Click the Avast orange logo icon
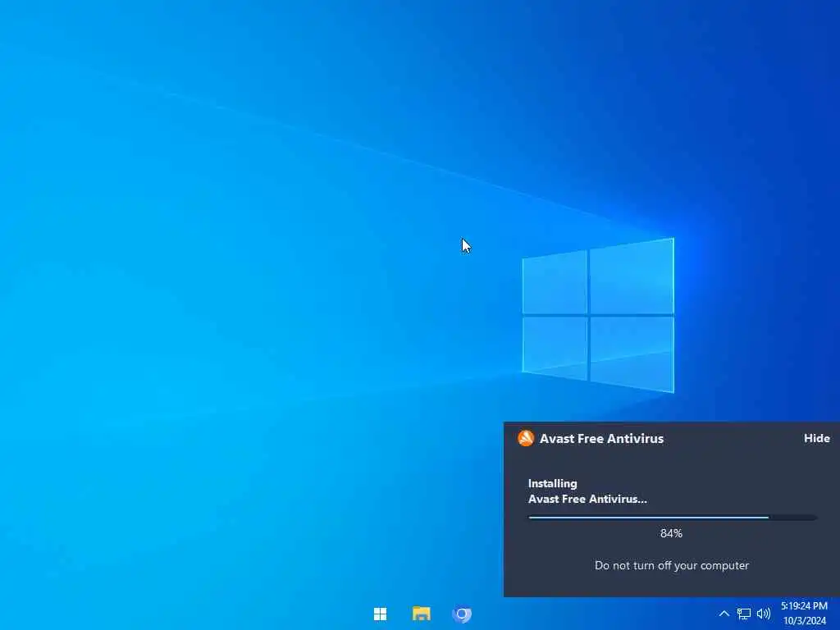Screen dimensions: 840x630 click(526, 438)
